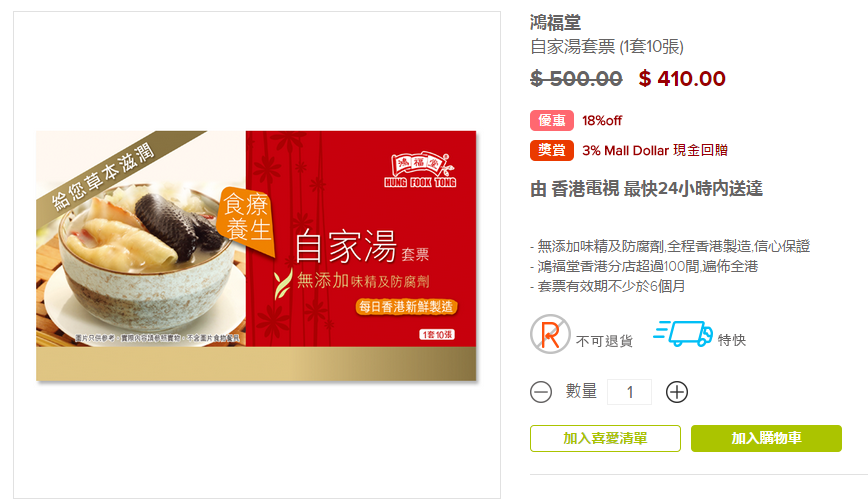Click the 不可退貨 label

point(604,341)
